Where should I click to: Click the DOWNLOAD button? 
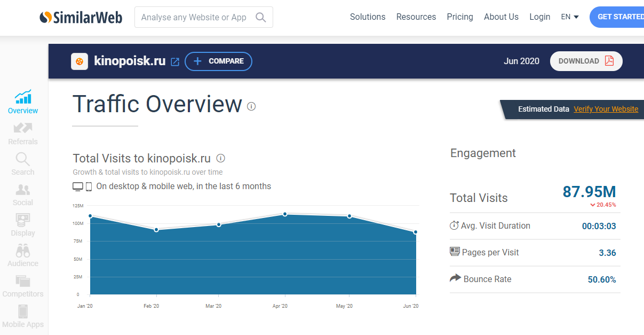click(x=586, y=61)
